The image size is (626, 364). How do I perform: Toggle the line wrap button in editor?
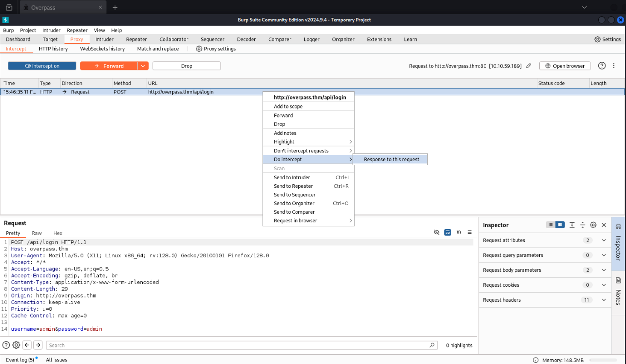[x=447, y=233]
